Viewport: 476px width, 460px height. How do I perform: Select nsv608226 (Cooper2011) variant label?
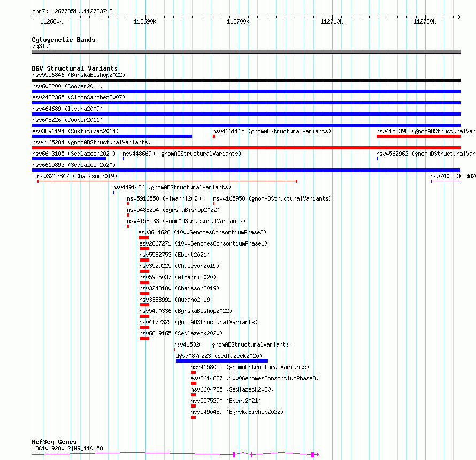67,120
